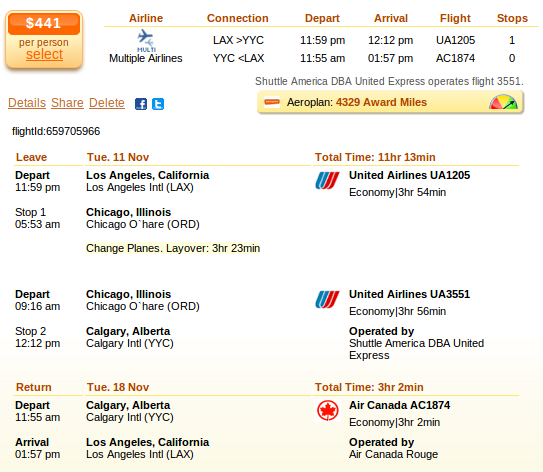The height and width of the screenshot is (472, 543).
Task: Click the $441 price badge
Action: pyautogui.click(x=44, y=24)
